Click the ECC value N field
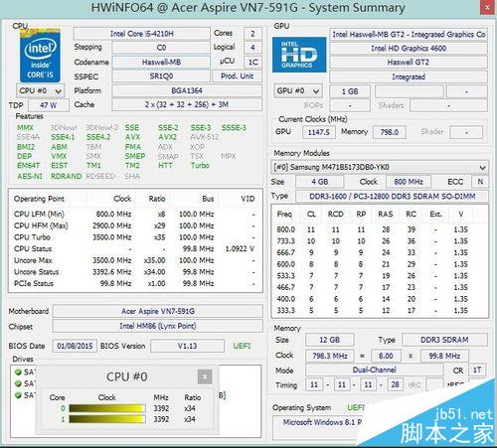 pos(480,182)
